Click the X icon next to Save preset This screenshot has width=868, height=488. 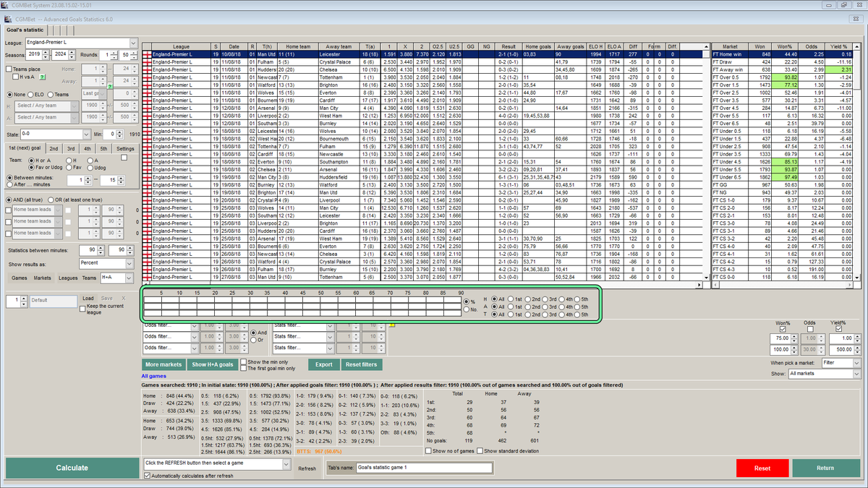pos(124,299)
